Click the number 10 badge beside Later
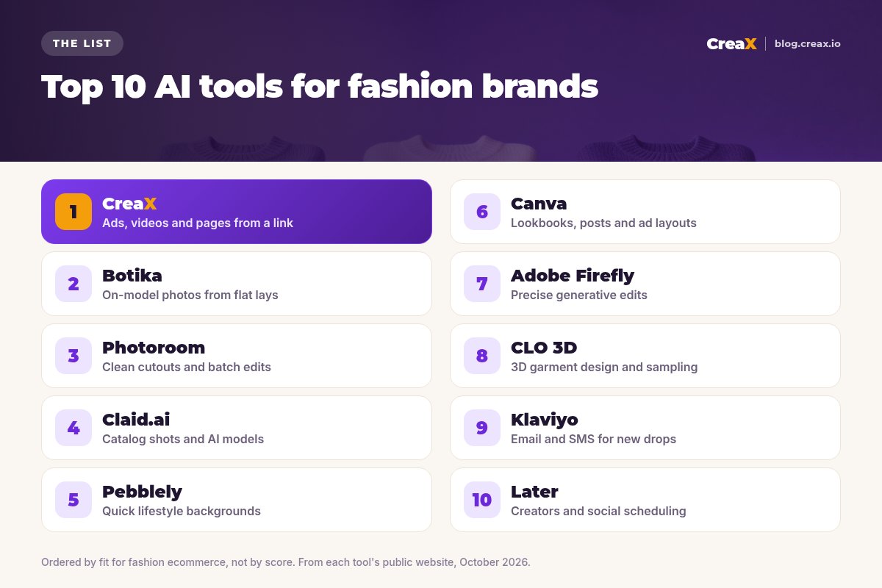 pos(482,500)
